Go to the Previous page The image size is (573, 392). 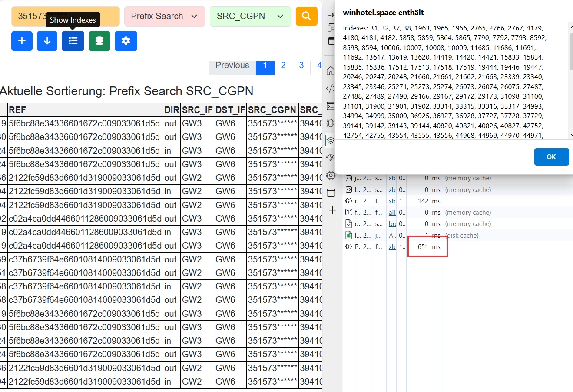pos(232,65)
